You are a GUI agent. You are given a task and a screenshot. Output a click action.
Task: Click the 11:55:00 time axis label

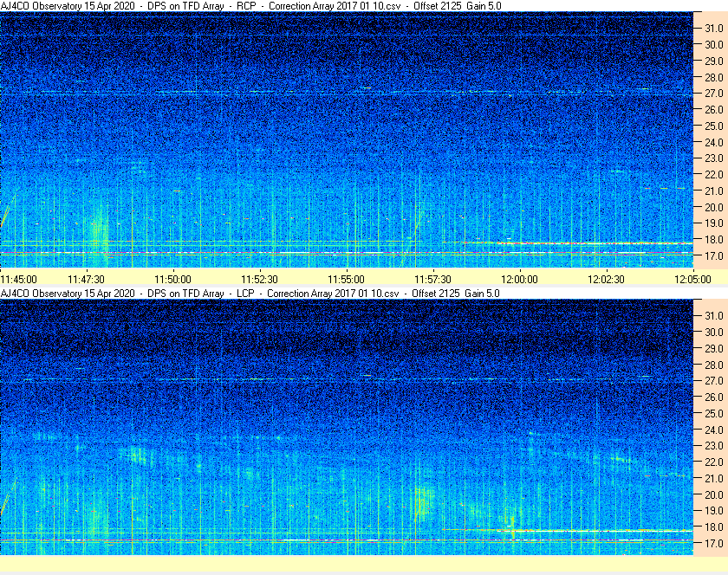click(x=347, y=280)
